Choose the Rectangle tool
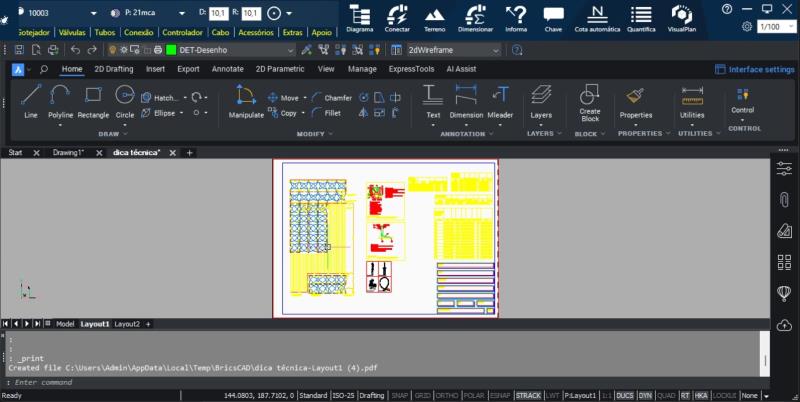This screenshot has height=402, width=800. click(x=93, y=101)
